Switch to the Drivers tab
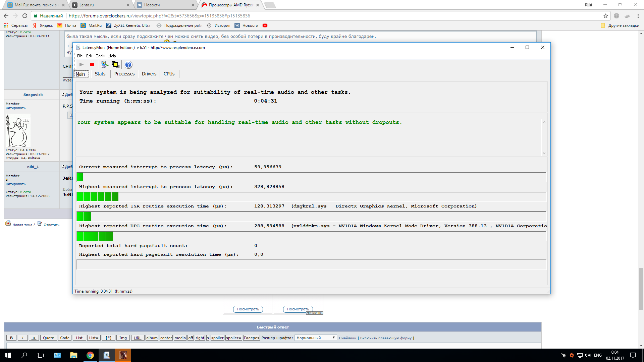 [x=149, y=74]
